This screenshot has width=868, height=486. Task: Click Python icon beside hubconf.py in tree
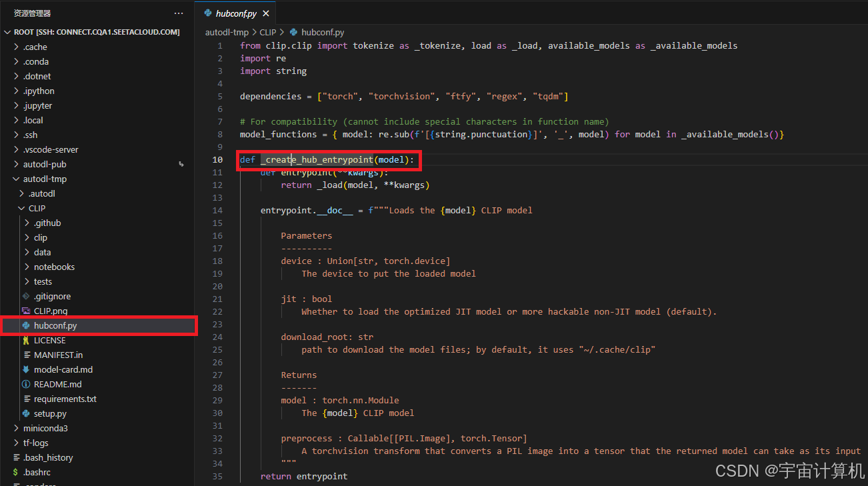click(x=27, y=325)
